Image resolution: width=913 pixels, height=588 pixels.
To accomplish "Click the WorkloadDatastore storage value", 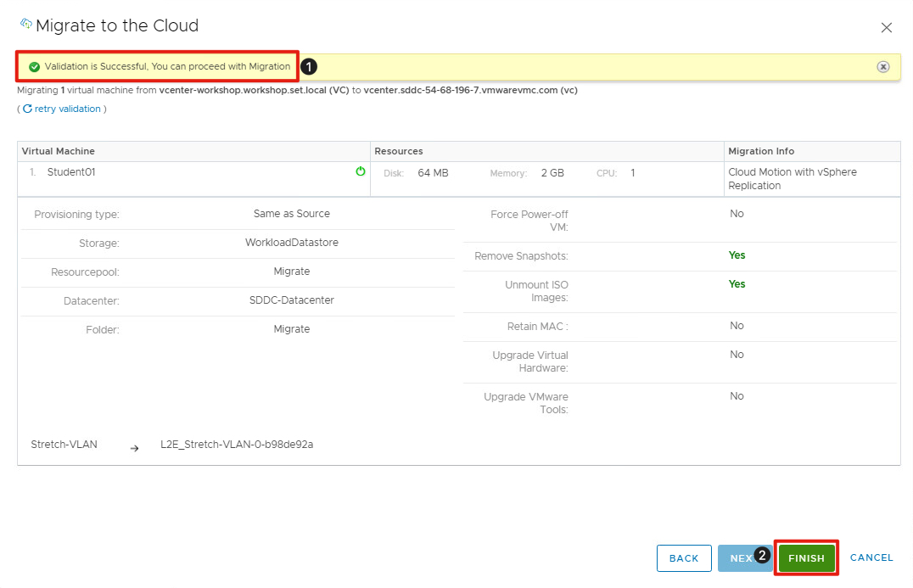I will pos(292,243).
